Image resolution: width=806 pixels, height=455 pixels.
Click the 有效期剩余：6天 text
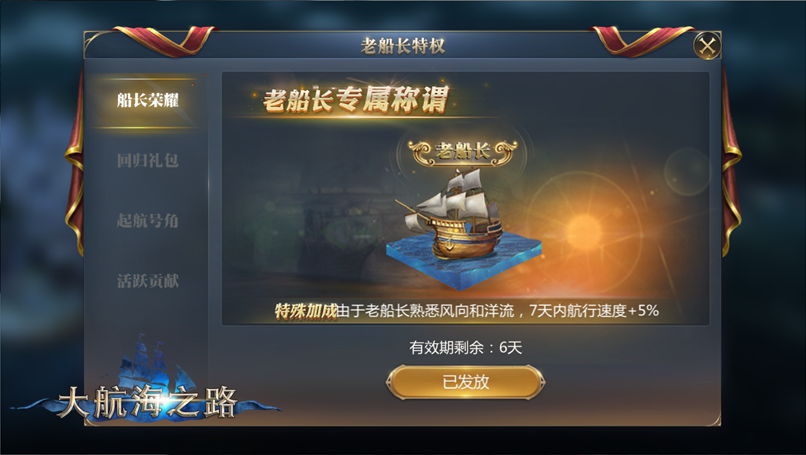point(465,348)
